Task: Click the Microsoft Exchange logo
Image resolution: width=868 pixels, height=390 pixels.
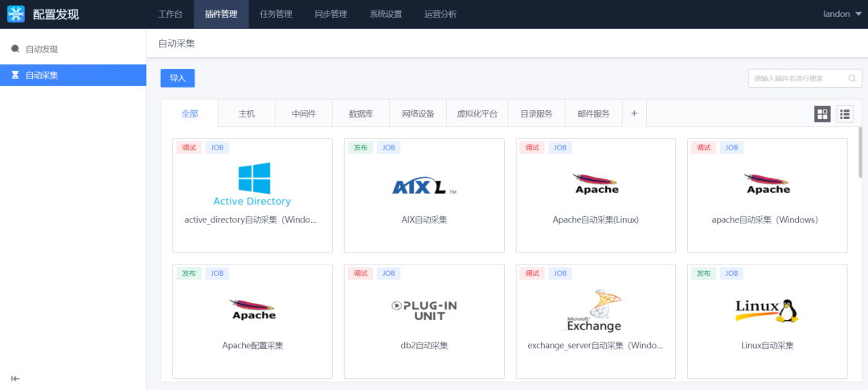Action: (596, 310)
